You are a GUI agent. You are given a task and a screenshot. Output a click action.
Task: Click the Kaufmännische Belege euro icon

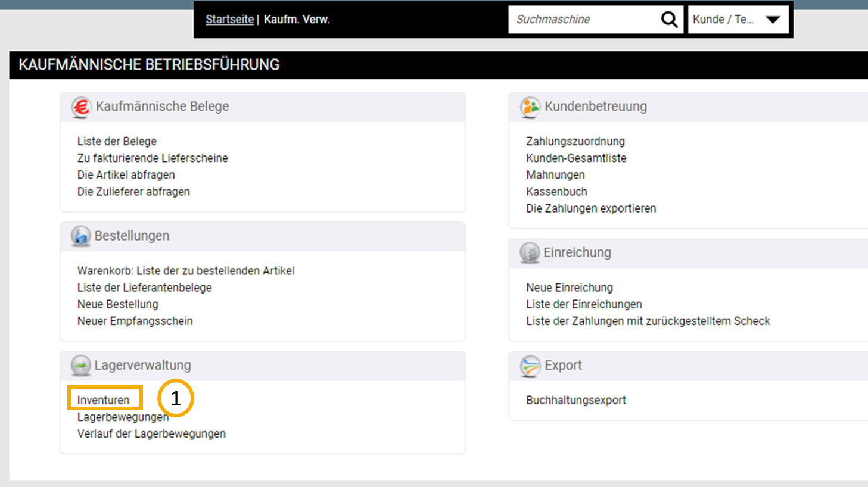pos(81,107)
